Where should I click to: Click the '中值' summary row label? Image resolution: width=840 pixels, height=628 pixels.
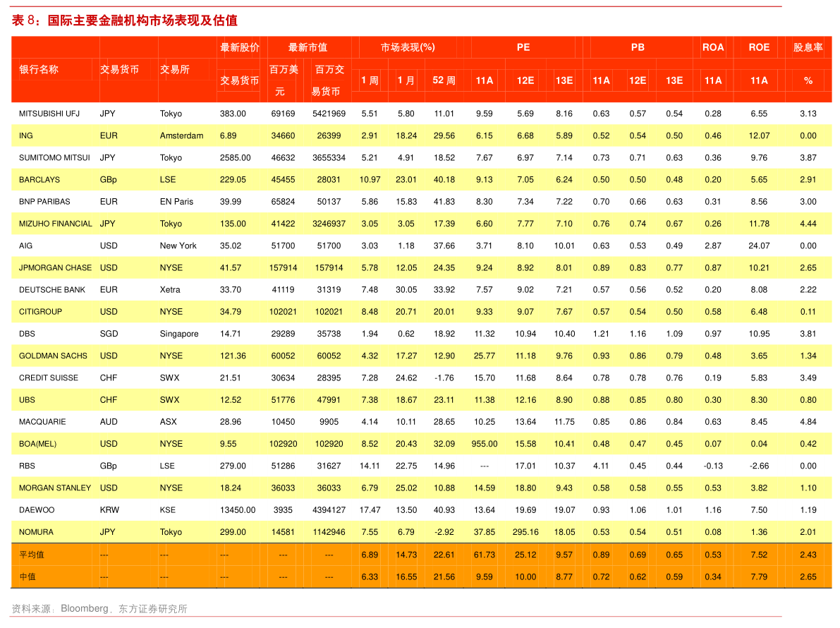pyautogui.click(x=28, y=576)
